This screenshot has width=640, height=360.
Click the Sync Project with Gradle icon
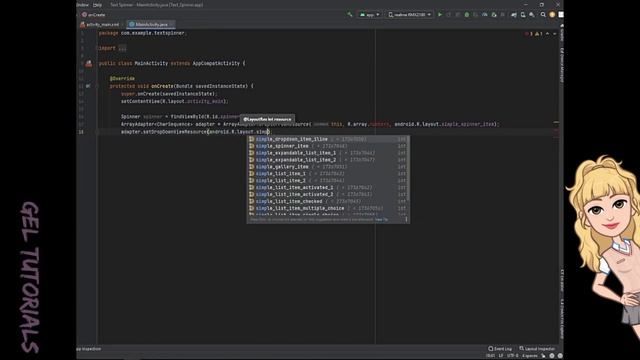514,15
